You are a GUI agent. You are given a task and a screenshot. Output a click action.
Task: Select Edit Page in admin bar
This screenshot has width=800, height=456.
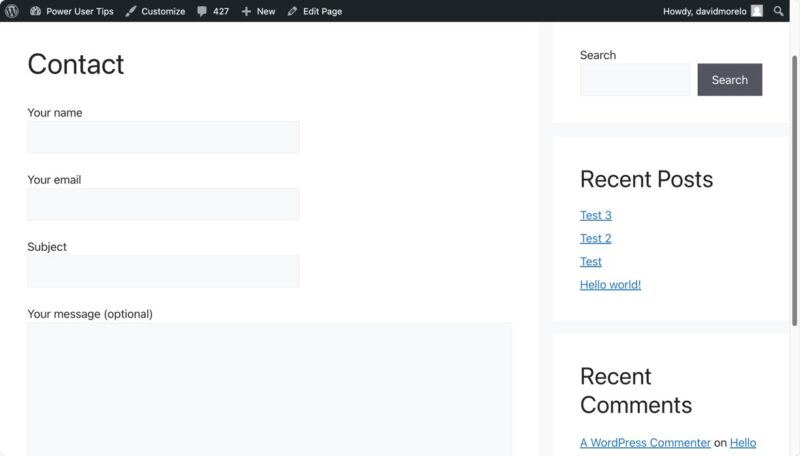(315, 11)
